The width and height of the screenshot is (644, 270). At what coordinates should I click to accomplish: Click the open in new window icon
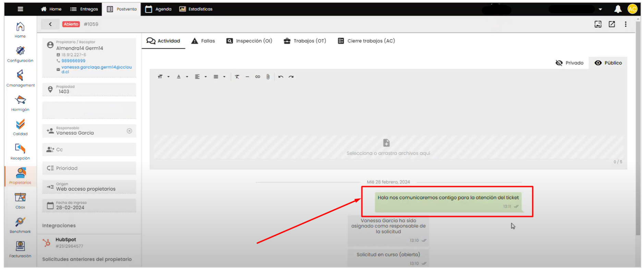(612, 24)
